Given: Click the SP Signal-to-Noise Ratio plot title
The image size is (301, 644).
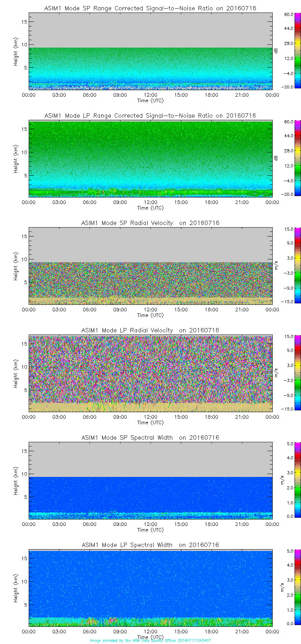Looking at the screenshot, I should (150, 8).
